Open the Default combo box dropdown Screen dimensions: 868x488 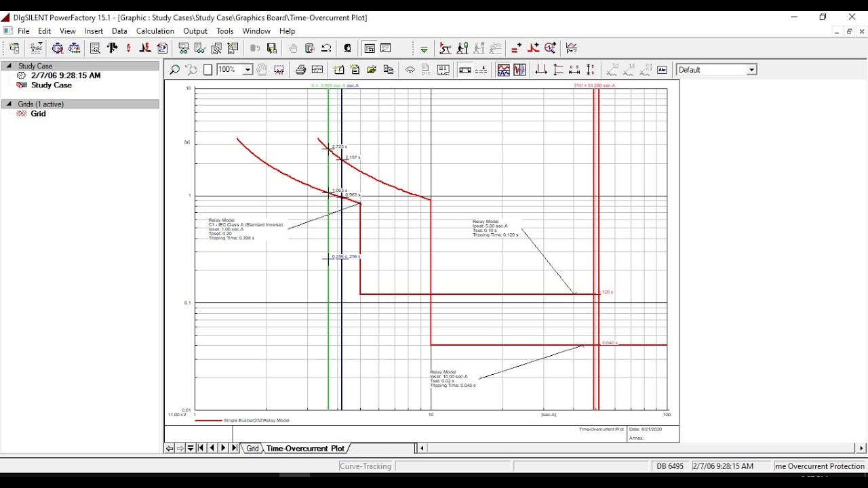point(751,70)
